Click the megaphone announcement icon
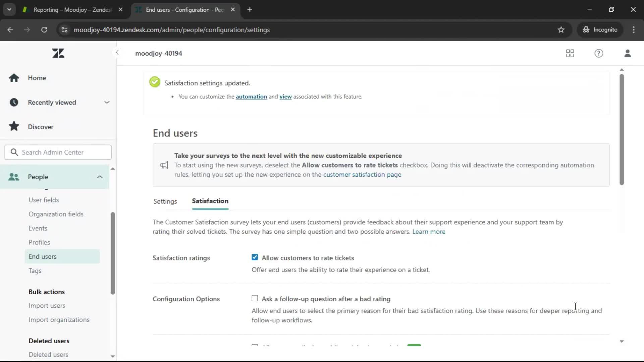This screenshot has width=644, height=362. click(x=164, y=165)
